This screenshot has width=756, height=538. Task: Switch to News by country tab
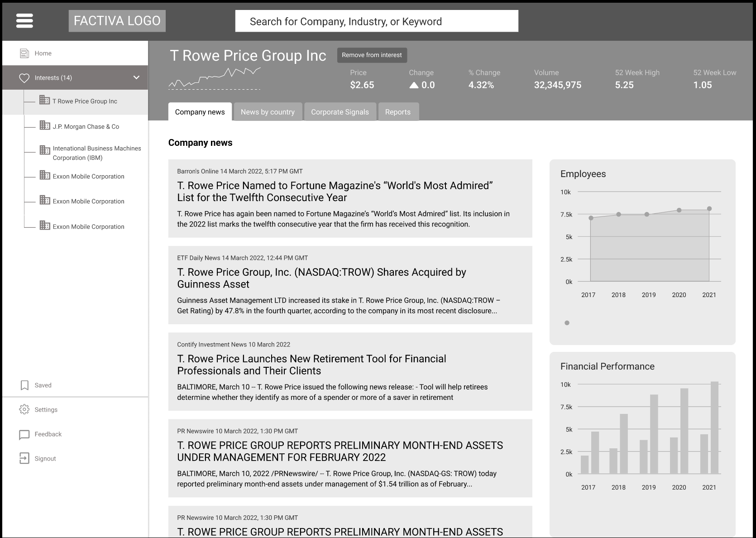(x=268, y=112)
